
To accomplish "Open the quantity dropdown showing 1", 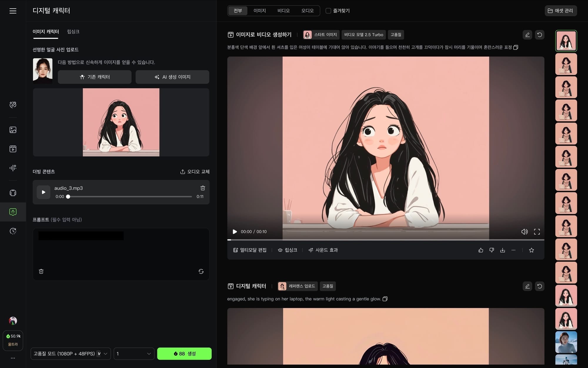I will pos(134,354).
